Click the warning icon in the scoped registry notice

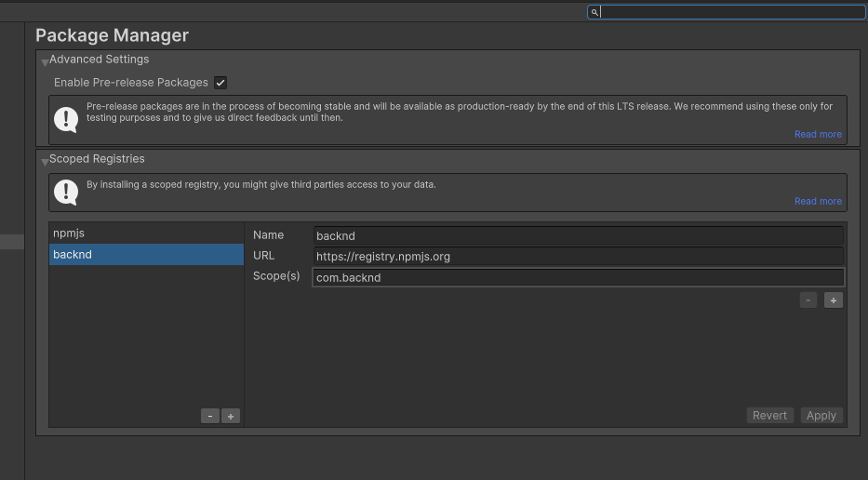[x=66, y=192]
